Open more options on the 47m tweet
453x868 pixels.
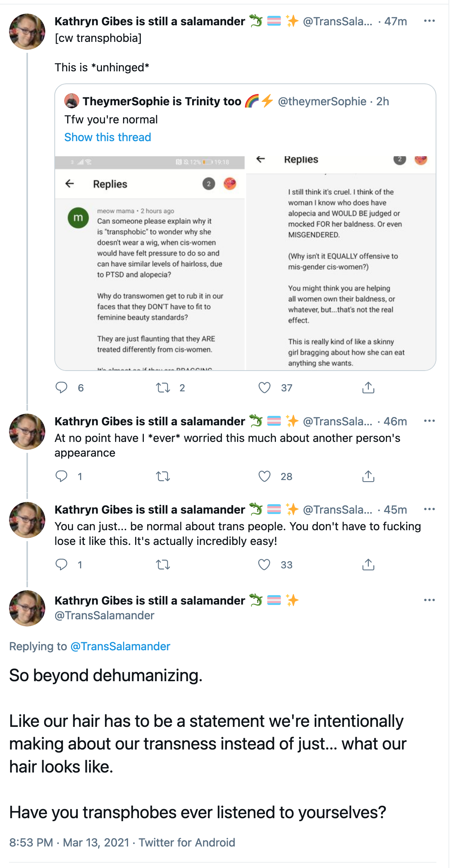(x=429, y=21)
